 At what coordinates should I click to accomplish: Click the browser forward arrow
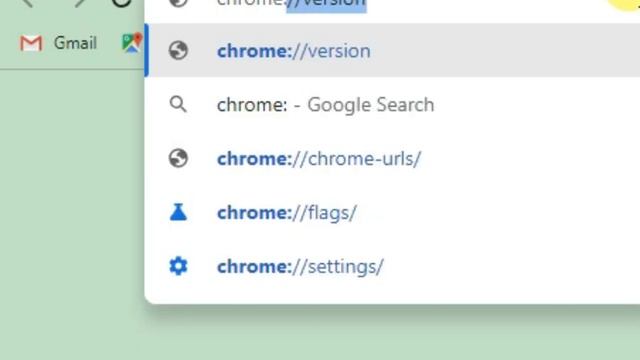tap(80, 3)
